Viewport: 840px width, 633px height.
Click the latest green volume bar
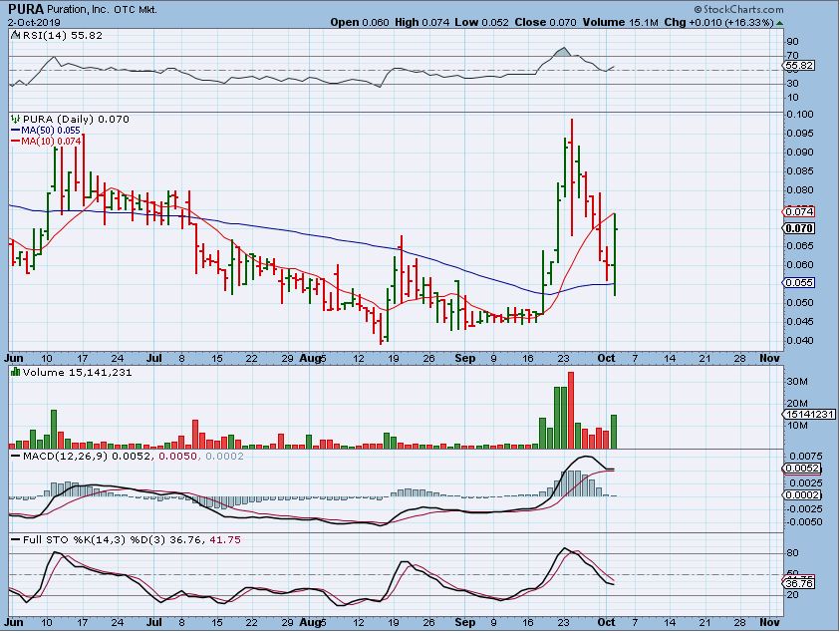coord(614,432)
